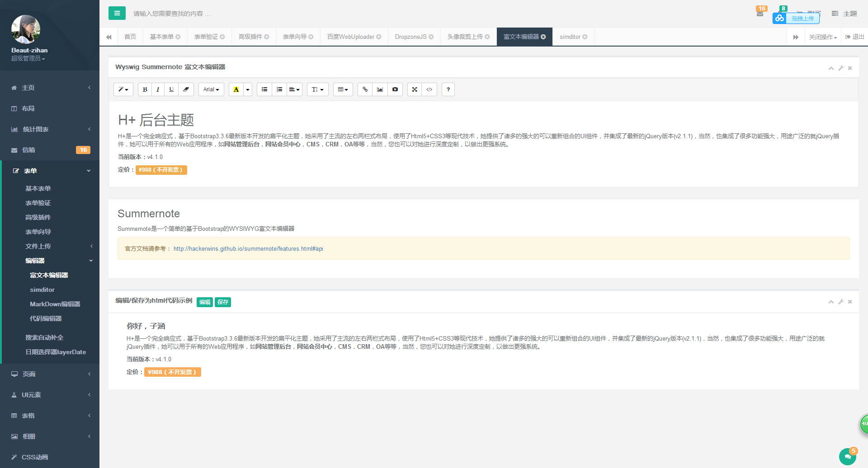Collapse the Wyswig Summernote panel
868x468 pixels.
click(x=831, y=68)
